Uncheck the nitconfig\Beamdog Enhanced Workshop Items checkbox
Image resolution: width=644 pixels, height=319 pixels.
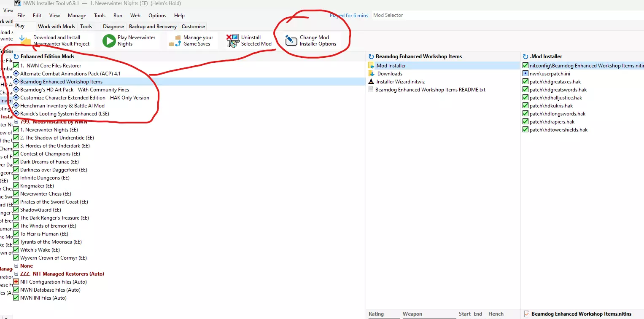[525, 66]
